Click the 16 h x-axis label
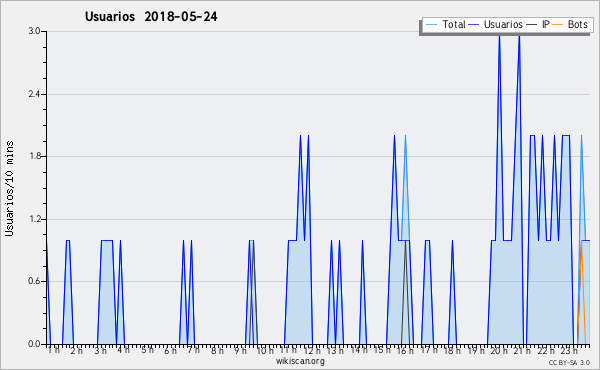Image resolution: width=600 pixels, height=370 pixels. point(405,350)
